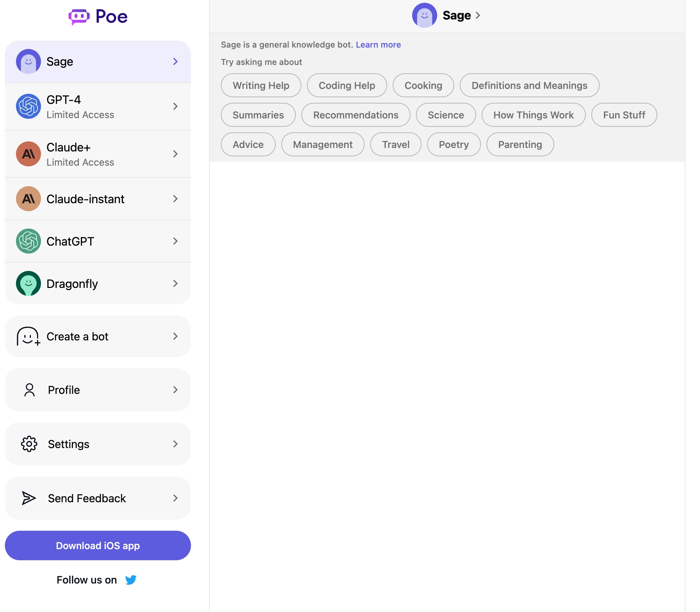Viewport: 700px width, 612px height.
Task: Open the Settings label
Action: (69, 444)
